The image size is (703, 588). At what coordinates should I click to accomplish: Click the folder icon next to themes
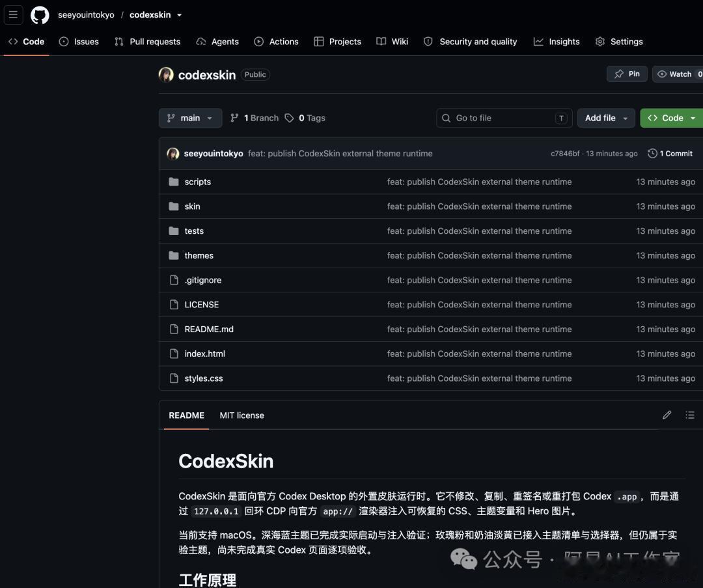tap(174, 256)
